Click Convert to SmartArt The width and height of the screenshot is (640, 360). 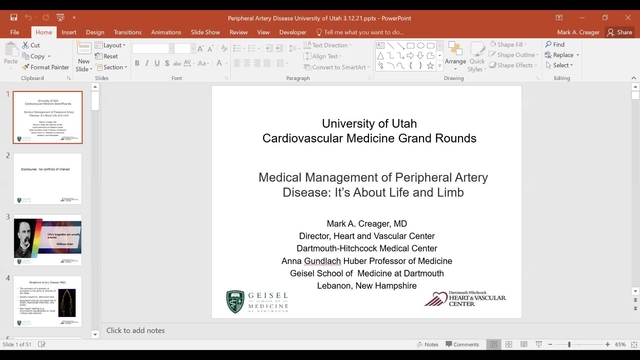(x=336, y=67)
